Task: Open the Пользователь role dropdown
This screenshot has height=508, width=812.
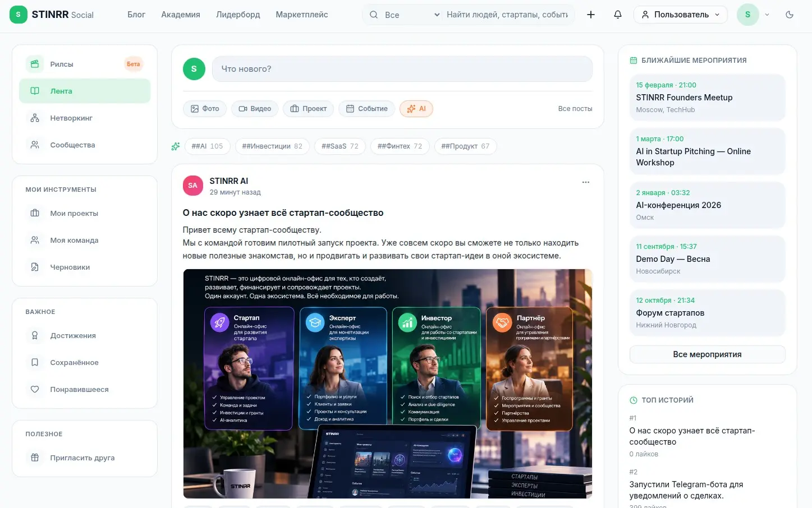Action: [x=681, y=15]
